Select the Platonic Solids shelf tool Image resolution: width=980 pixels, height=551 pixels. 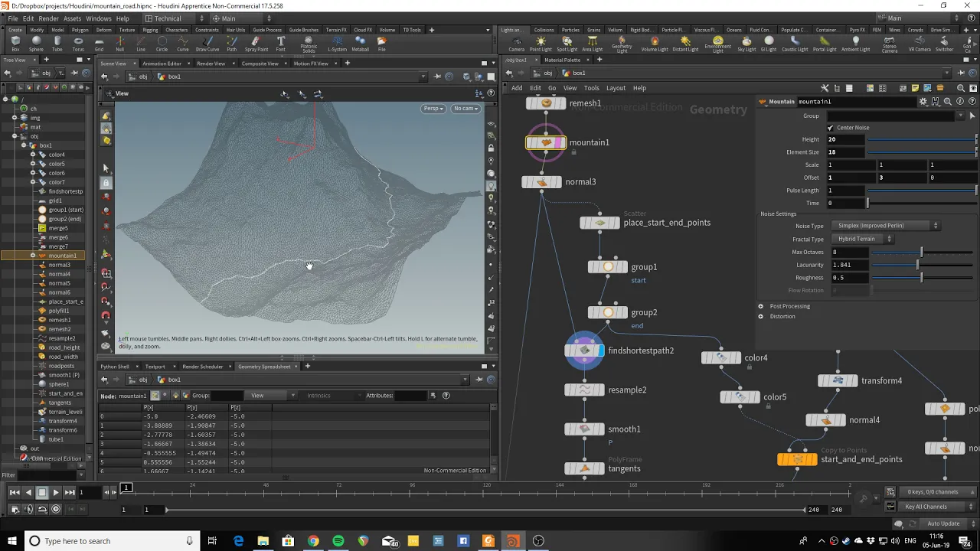pos(309,45)
